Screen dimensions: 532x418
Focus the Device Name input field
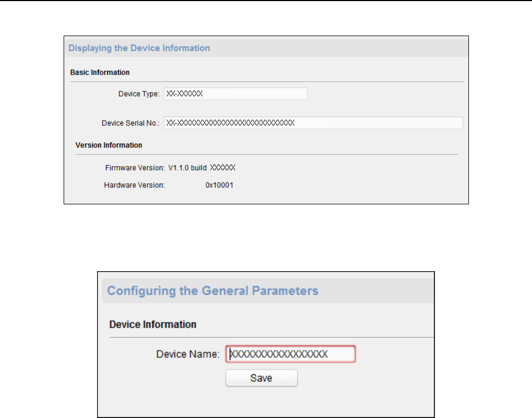292,354
